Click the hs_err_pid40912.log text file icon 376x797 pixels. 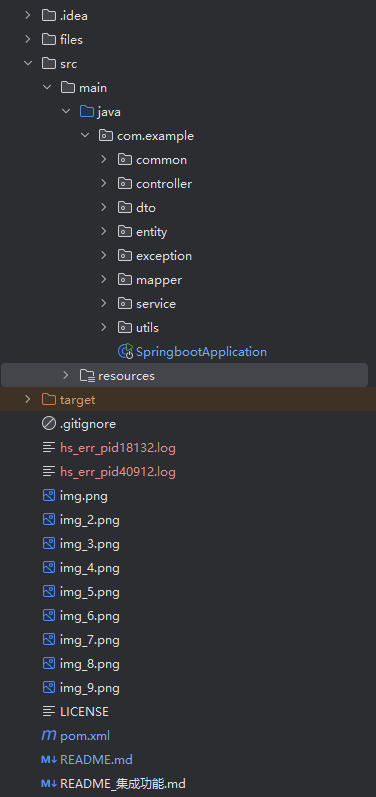[49, 472]
